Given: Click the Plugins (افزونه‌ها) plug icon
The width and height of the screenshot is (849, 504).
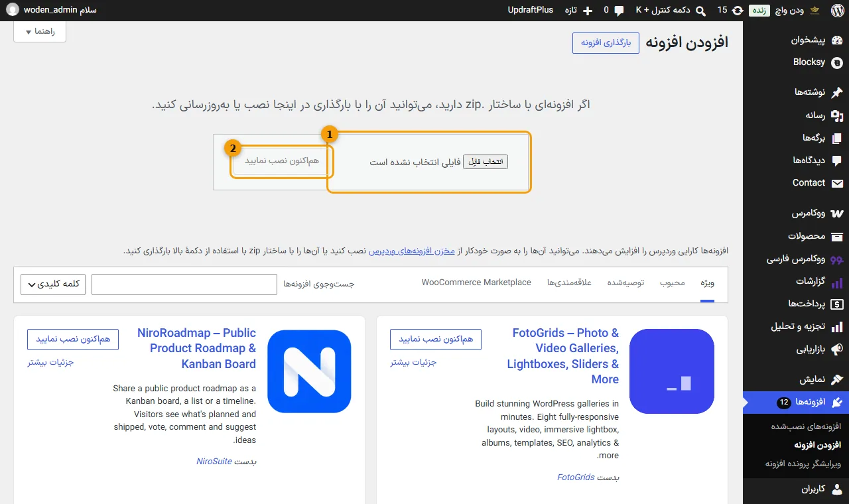Looking at the screenshot, I should click(x=837, y=402).
